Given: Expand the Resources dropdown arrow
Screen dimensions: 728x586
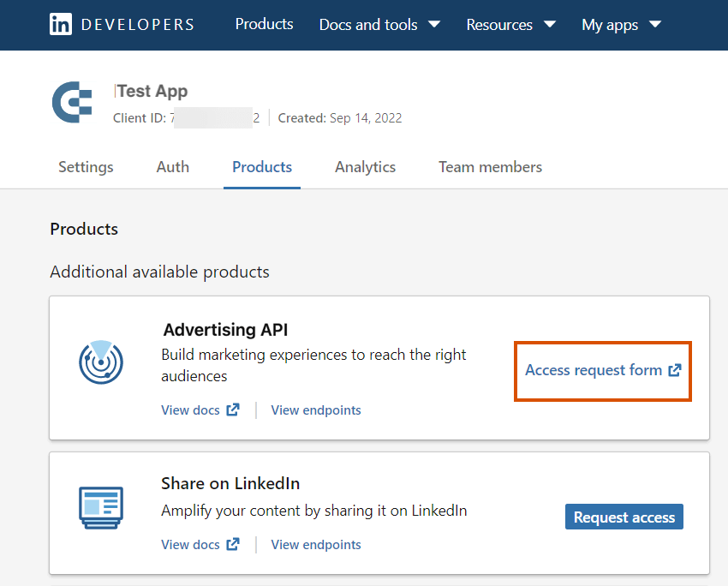Looking at the screenshot, I should point(550,24).
